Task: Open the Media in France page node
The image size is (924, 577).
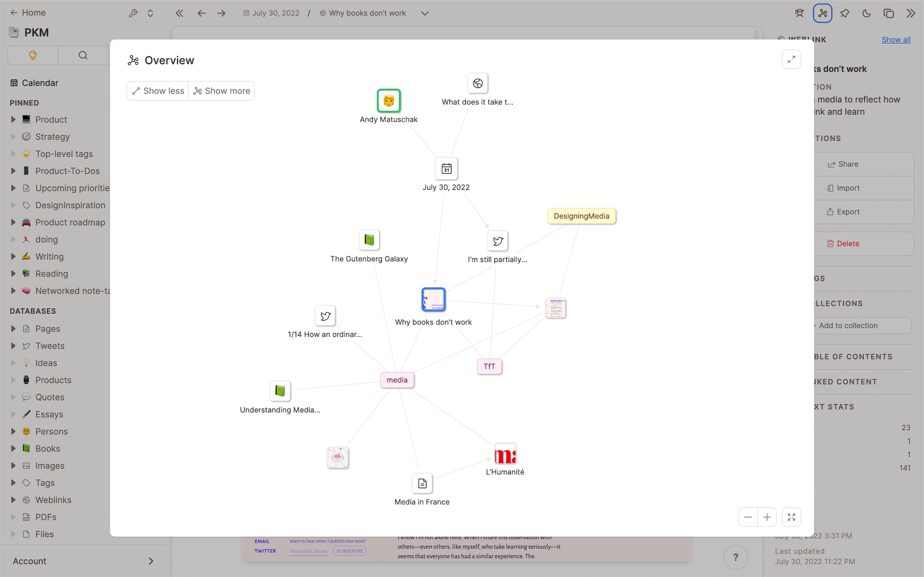Action: [422, 483]
